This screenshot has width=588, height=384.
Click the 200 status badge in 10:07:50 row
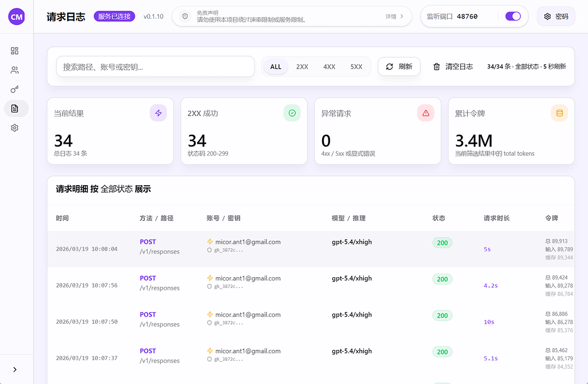[443, 315]
